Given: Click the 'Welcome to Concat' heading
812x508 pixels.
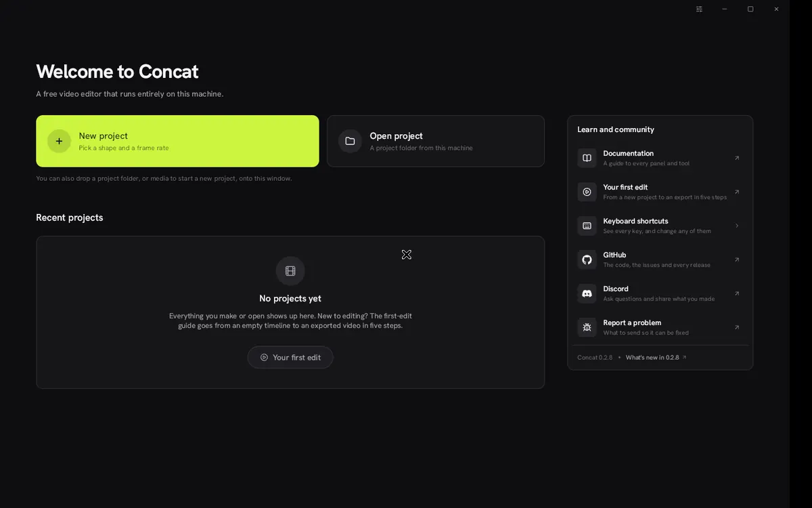Looking at the screenshot, I should pyautogui.click(x=117, y=71).
